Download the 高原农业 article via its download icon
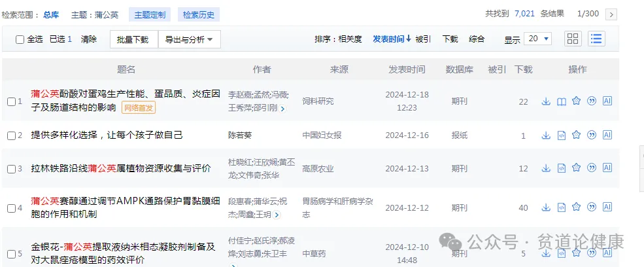This screenshot has width=644, height=267. 546,168
